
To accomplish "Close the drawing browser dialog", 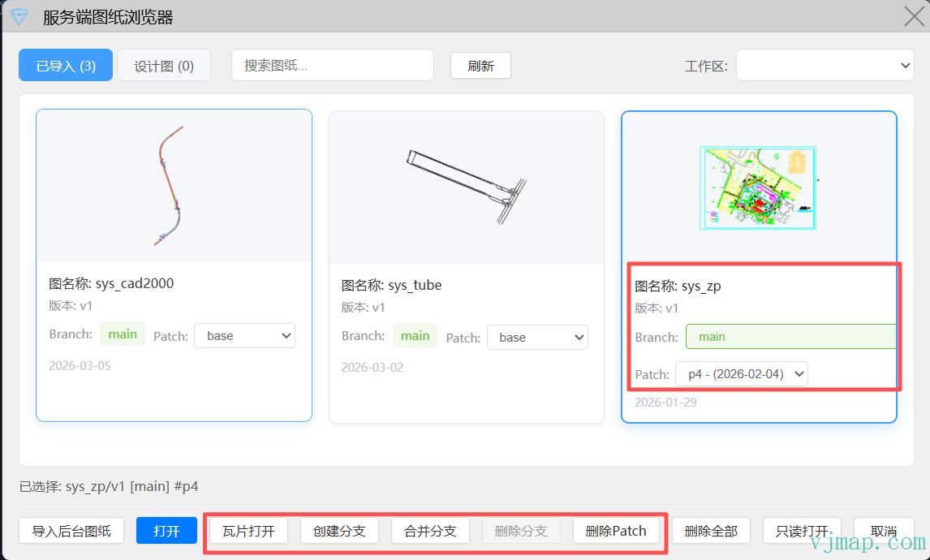I will tap(914, 17).
